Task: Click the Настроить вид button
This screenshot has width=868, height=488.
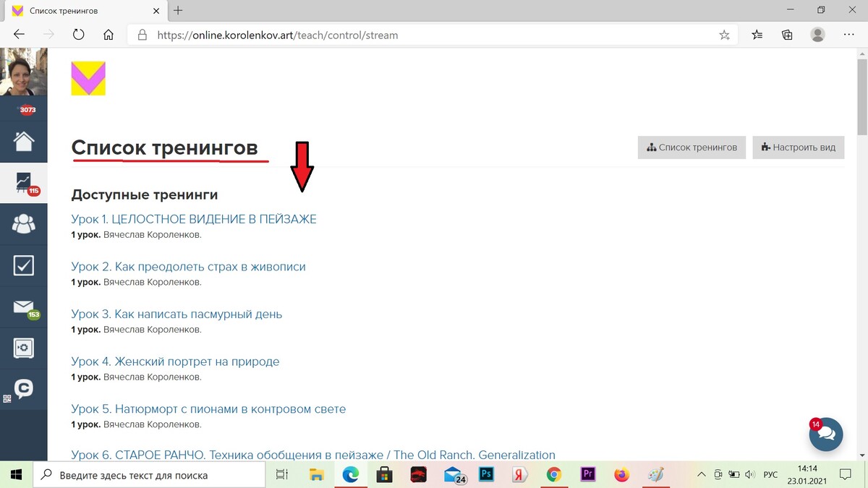Action: coord(798,147)
